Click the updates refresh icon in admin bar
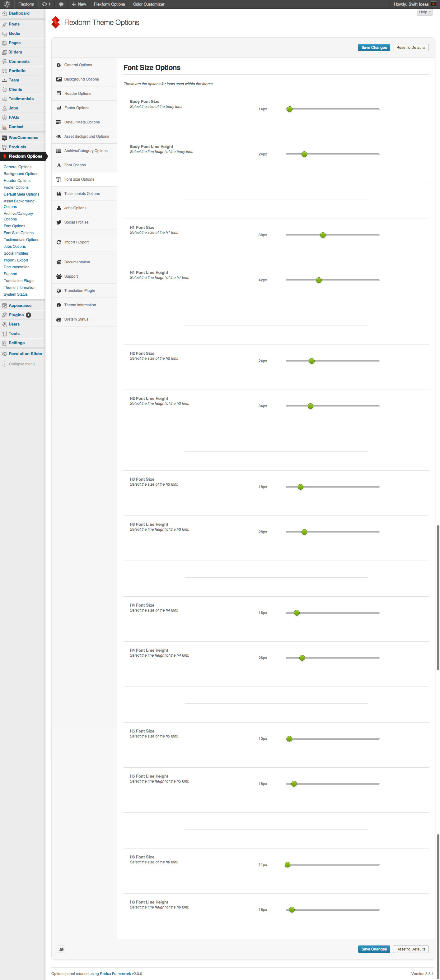 coord(44,4)
